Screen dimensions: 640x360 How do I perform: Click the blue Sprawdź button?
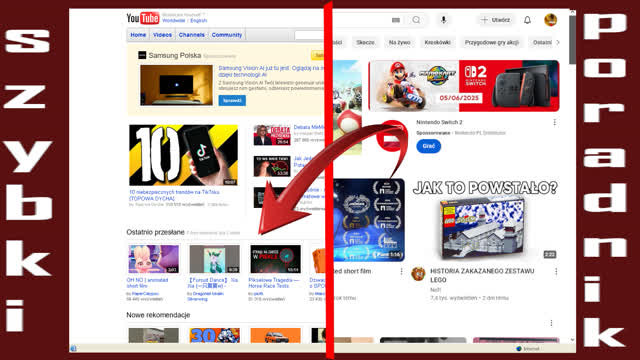pos(232,100)
